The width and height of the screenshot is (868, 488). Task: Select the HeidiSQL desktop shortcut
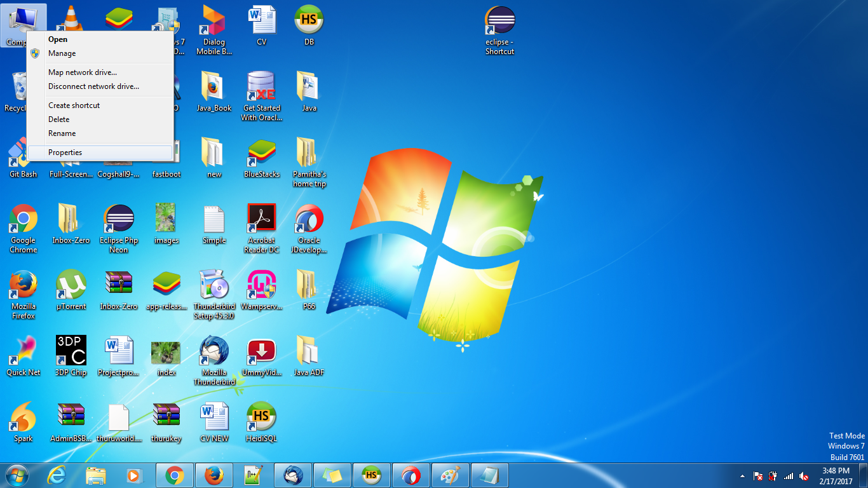(x=262, y=422)
